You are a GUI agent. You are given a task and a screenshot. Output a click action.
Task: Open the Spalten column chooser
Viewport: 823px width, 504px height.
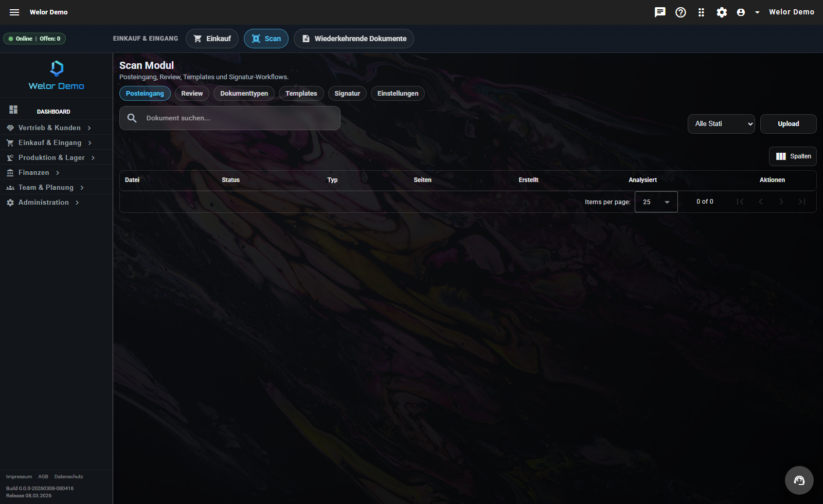[x=793, y=156]
